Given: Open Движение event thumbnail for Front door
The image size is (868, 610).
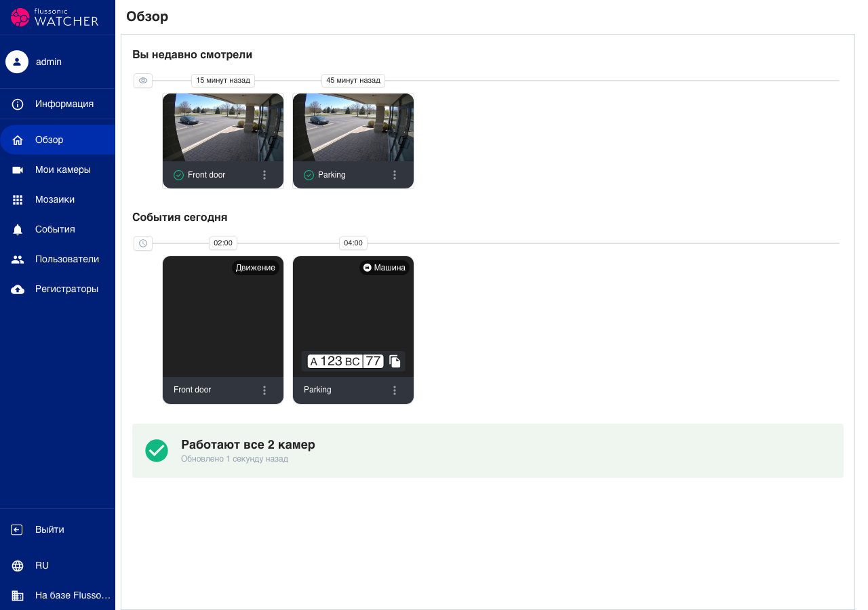Looking at the screenshot, I should coord(223,317).
